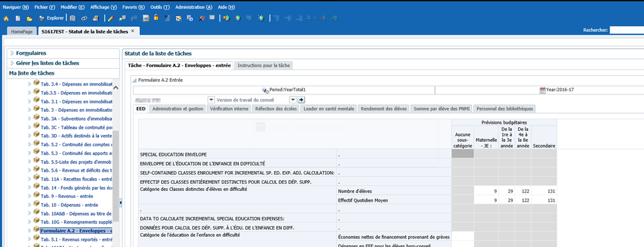
Task: Open the Outils menu
Action: click(x=160, y=7)
